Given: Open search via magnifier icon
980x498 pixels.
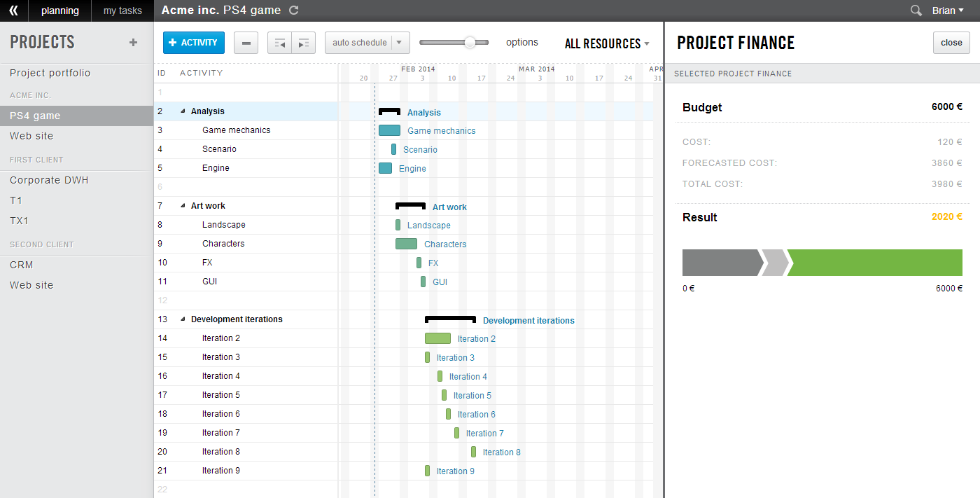Looking at the screenshot, I should click(x=916, y=11).
